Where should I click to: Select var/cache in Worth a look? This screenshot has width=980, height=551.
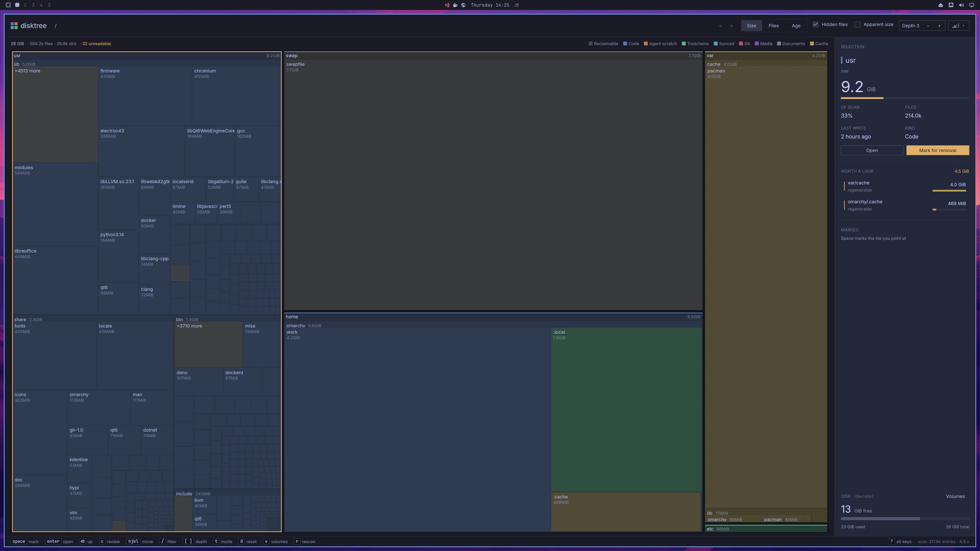(905, 186)
